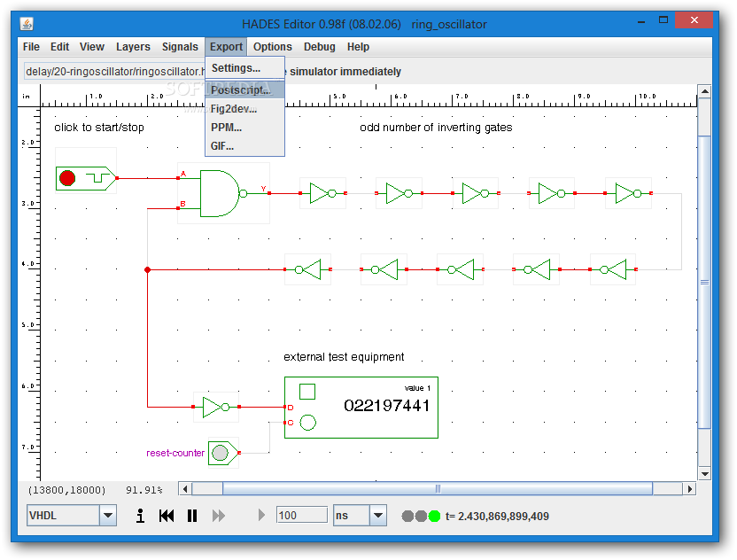
Task: Select fourth-from-left inverter in bottom row
Action: coord(536,269)
